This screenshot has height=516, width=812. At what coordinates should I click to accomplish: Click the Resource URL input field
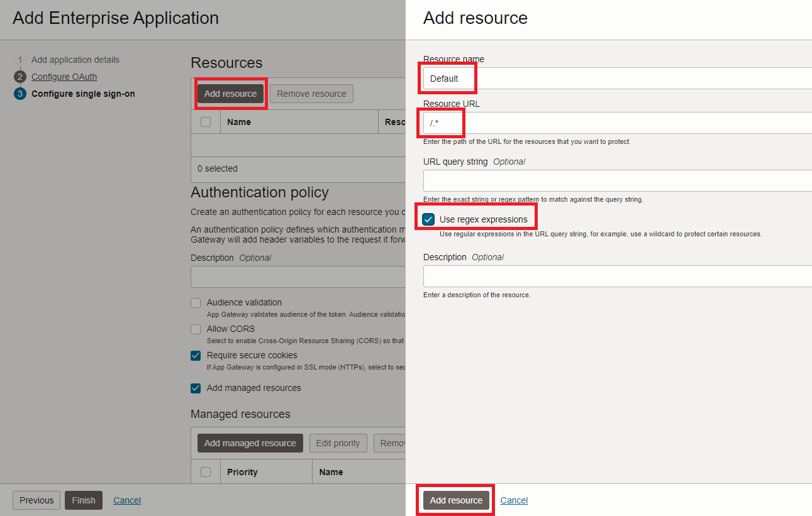click(618, 123)
